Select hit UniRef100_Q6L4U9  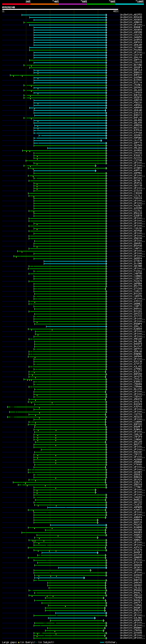point(131,90)
